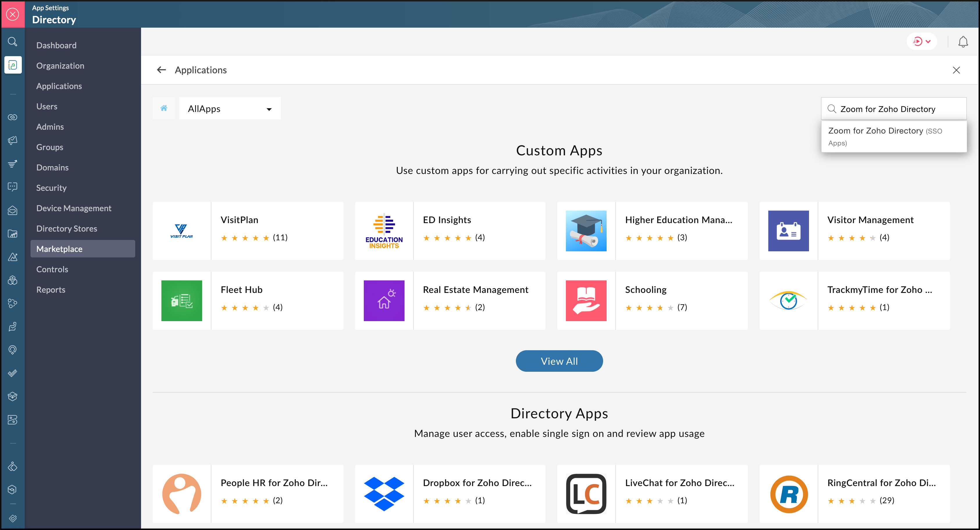Click the search magnifier icon in left rail
Image resolution: width=980 pixels, height=530 pixels.
(13, 42)
